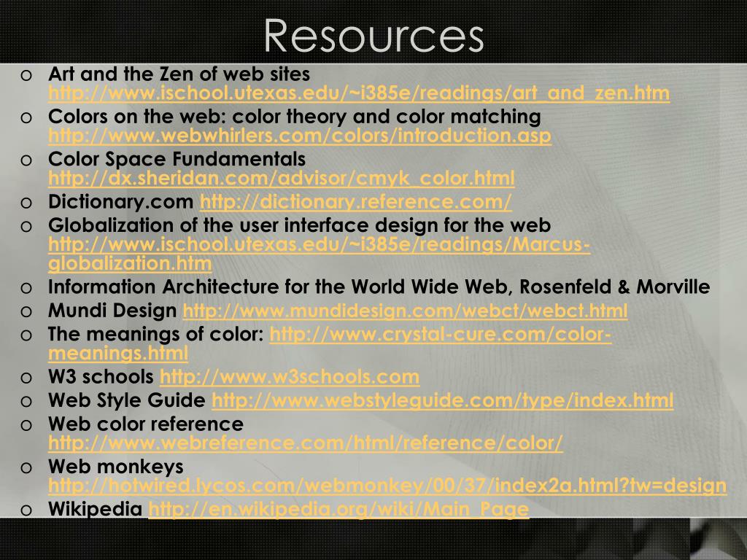Click the W3 schools label
747x560 pixels.
pos(101,377)
